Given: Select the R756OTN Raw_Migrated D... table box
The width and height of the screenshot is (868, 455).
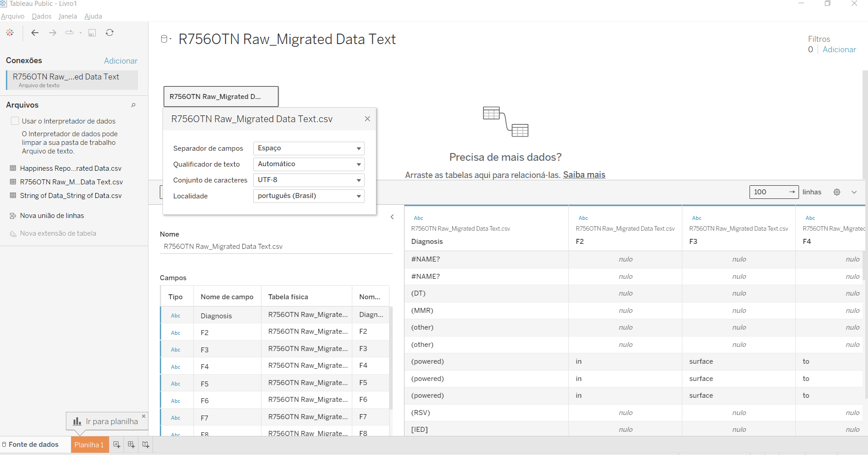Looking at the screenshot, I should click(x=221, y=97).
